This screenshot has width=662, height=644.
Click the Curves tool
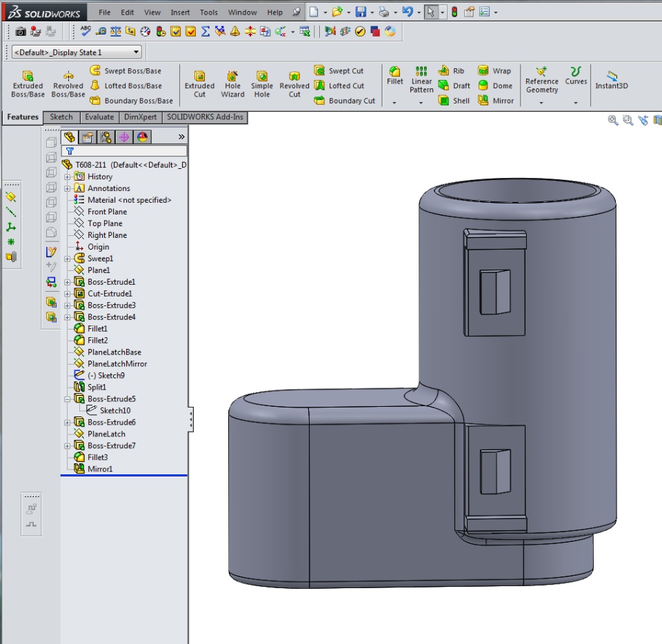click(576, 76)
